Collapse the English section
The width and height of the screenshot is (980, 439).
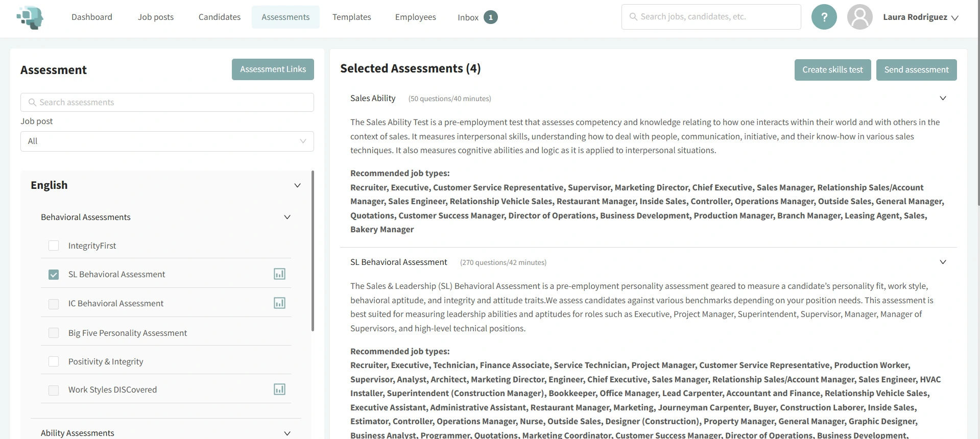pos(297,185)
